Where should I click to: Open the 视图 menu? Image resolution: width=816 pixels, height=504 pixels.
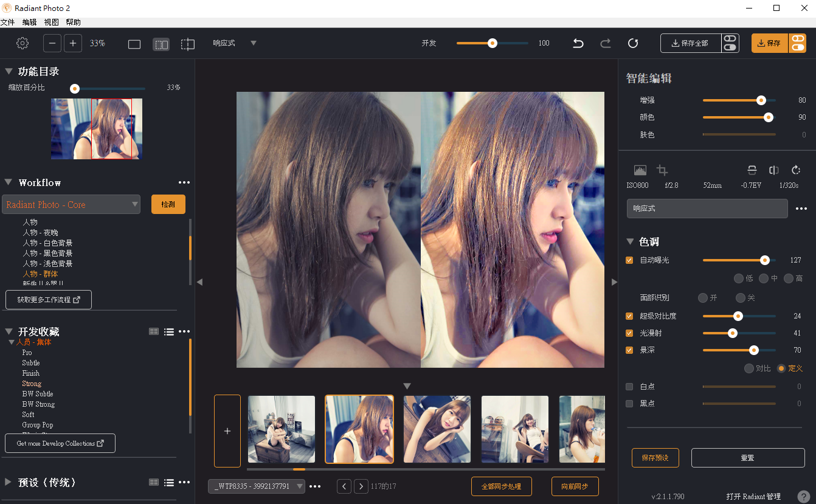[51, 22]
